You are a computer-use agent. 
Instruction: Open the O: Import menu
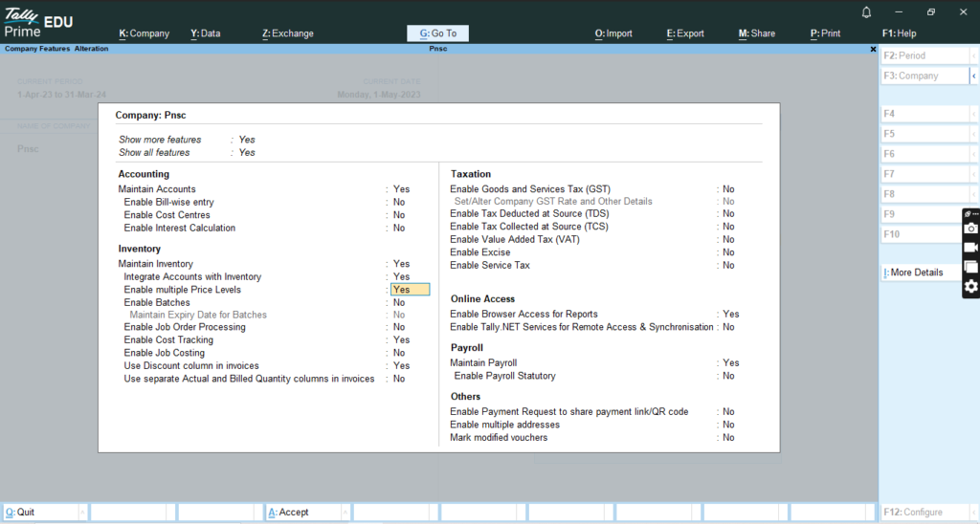click(613, 33)
